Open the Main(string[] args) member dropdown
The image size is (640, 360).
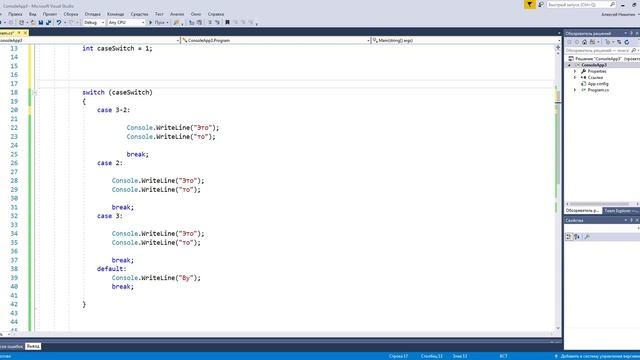[x=466, y=40]
